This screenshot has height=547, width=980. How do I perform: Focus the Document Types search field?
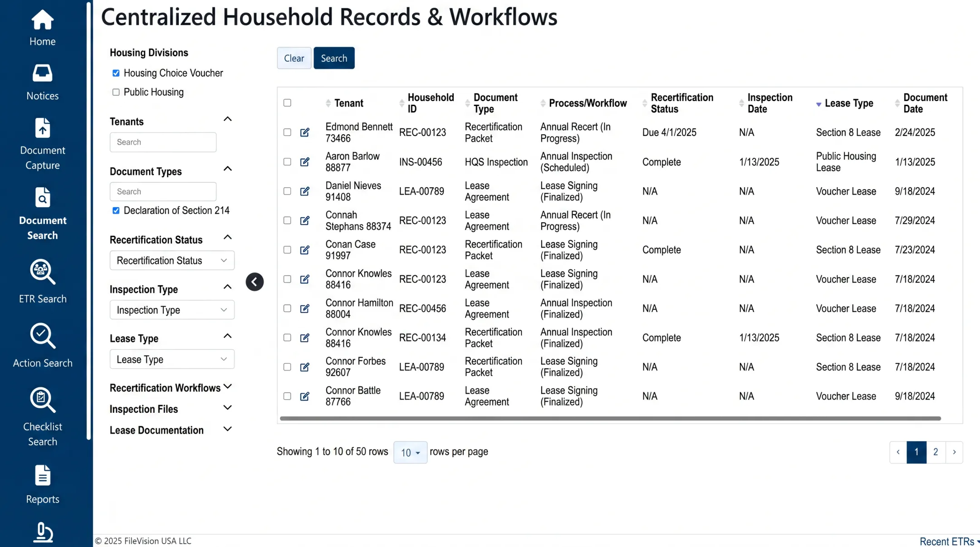tap(163, 192)
